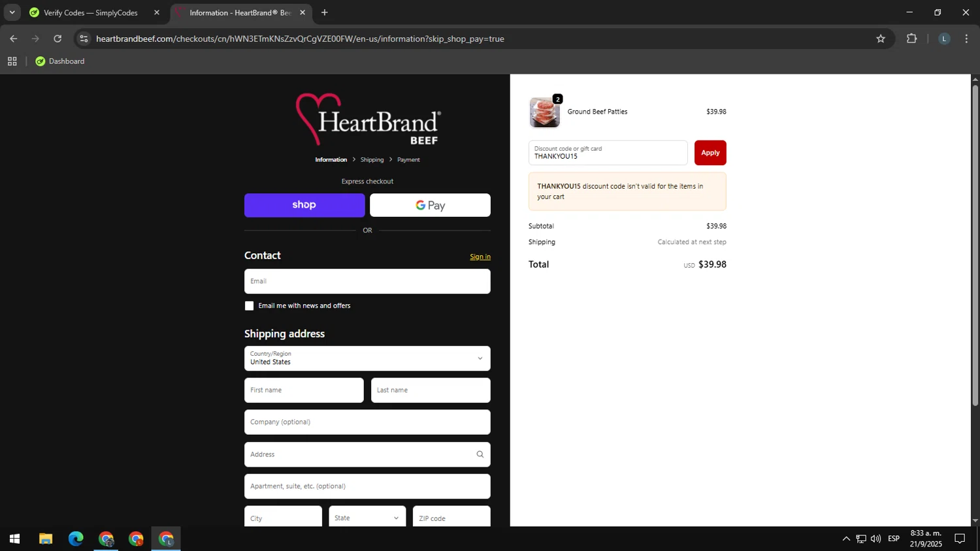Click the discount code invalid error message
Viewport: 980px width, 551px height.
click(627, 191)
